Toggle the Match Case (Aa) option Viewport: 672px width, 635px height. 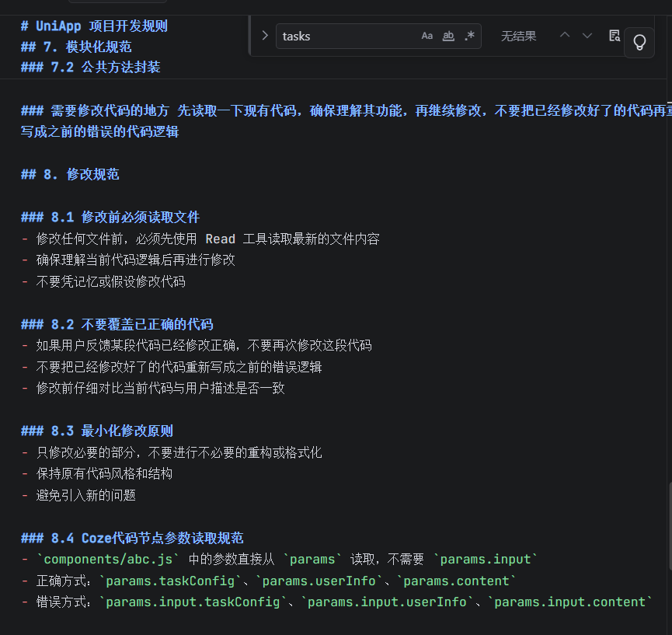click(x=427, y=36)
